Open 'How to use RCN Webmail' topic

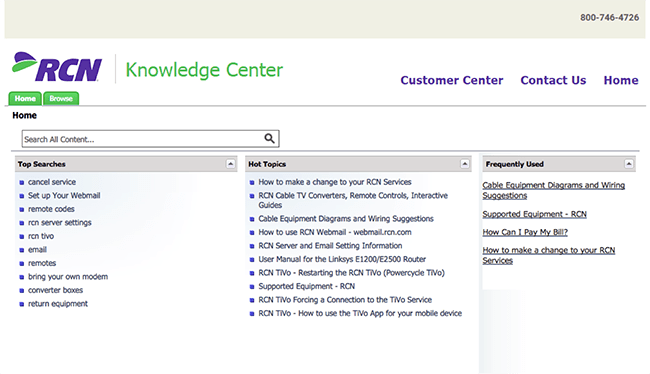335,232
